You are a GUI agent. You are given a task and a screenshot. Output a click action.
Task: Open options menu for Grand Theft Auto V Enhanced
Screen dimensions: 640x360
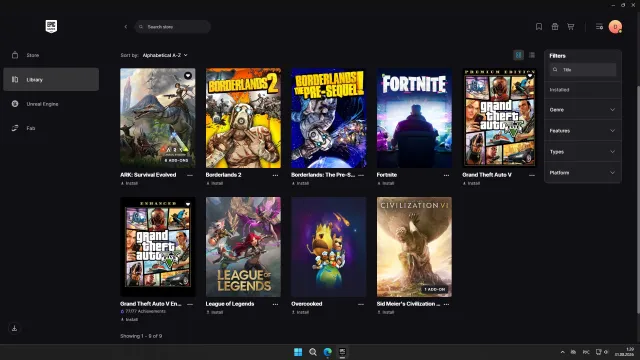190,304
